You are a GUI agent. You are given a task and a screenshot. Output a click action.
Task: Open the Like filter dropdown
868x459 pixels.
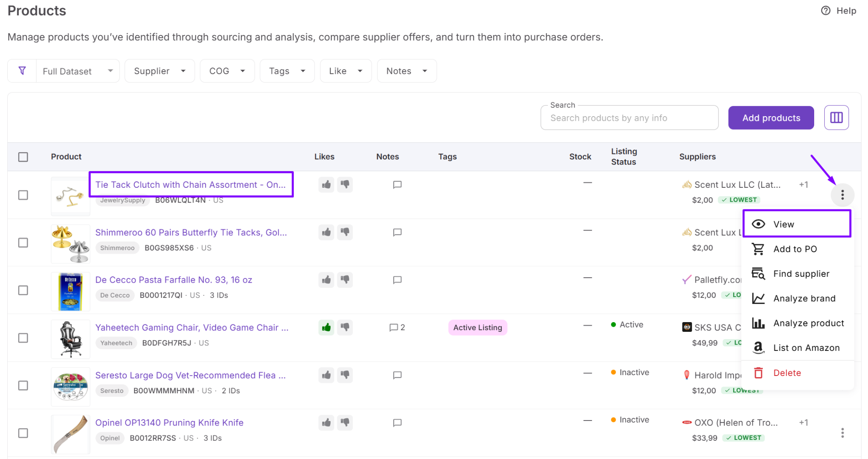tap(346, 71)
